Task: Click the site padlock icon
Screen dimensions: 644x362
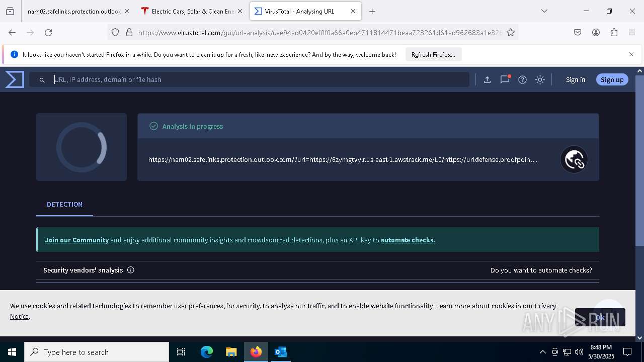Action: click(129, 32)
